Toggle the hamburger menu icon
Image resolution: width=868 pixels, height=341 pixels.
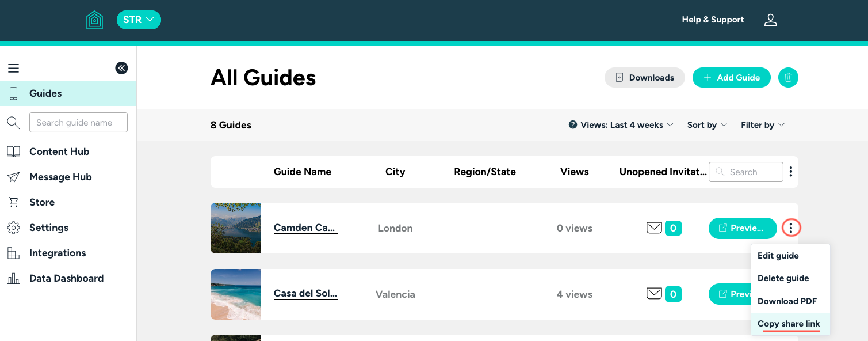(13, 68)
